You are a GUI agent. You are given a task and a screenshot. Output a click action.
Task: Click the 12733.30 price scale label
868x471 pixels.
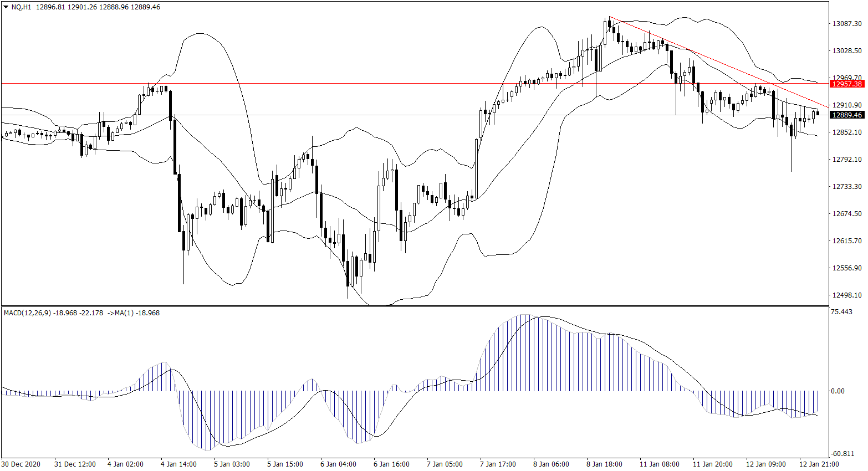[x=847, y=187]
